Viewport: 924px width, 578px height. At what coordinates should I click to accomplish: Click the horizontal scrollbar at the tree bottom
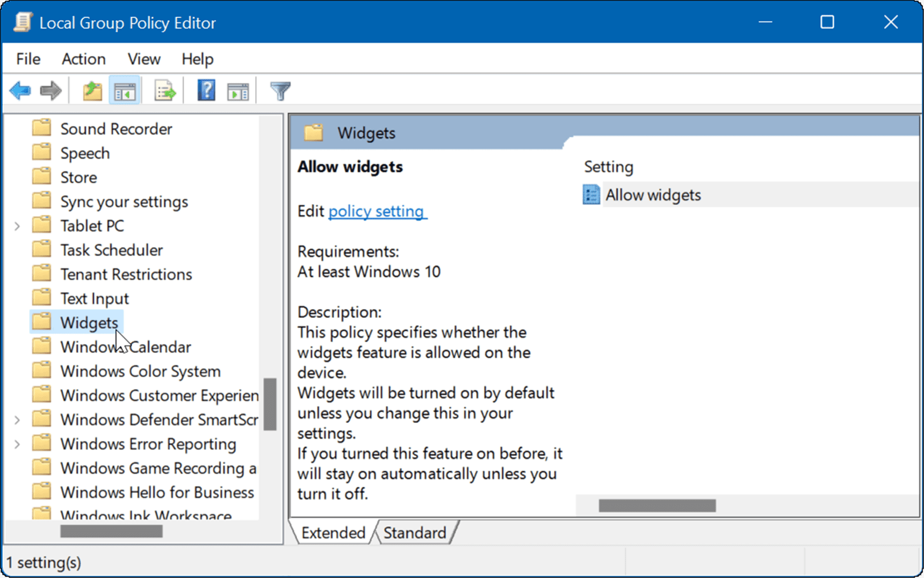111,531
